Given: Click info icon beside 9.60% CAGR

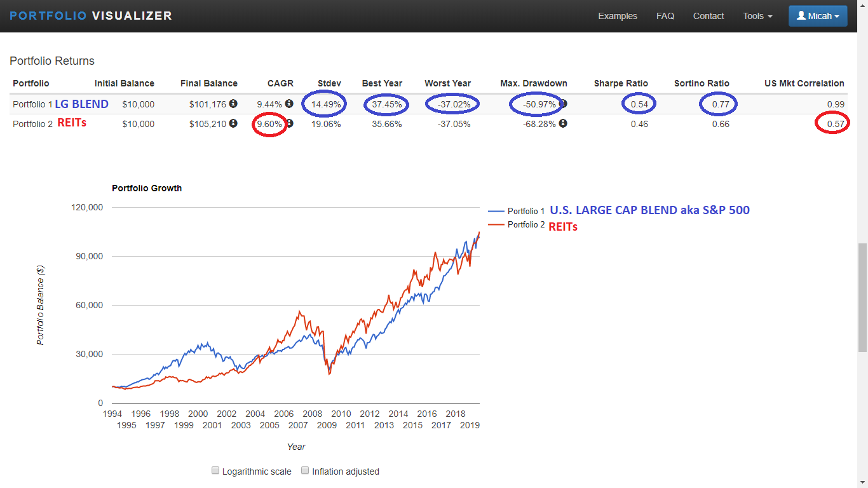Looking at the screenshot, I should coord(289,123).
